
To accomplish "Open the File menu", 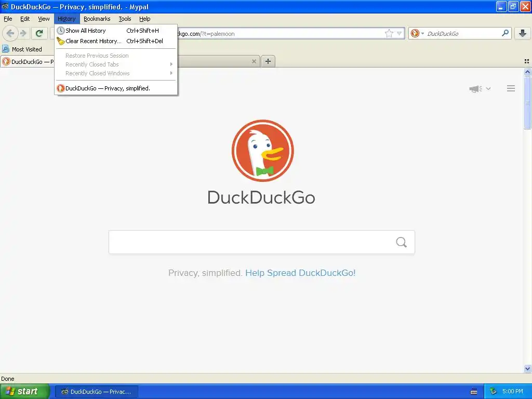I will point(8,19).
